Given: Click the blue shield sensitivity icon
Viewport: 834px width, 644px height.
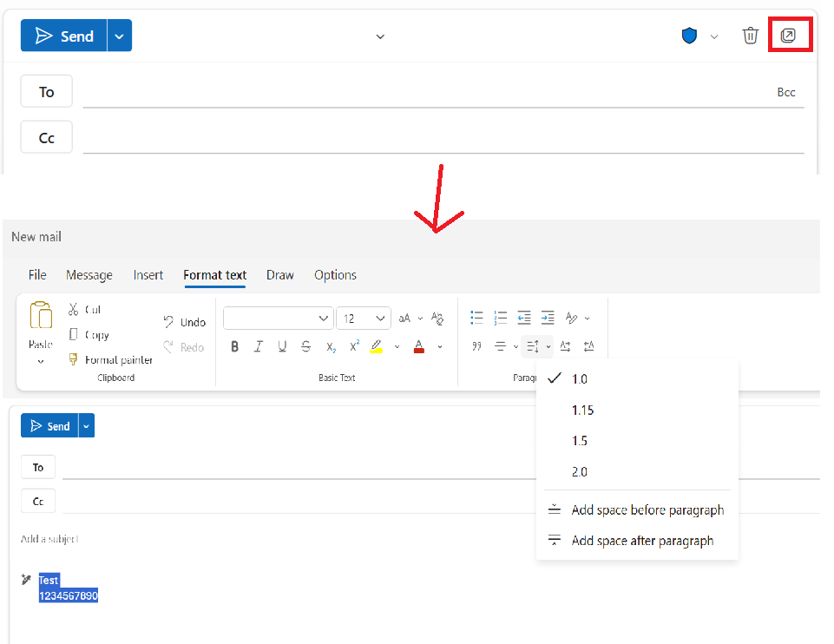Looking at the screenshot, I should [689, 36].
